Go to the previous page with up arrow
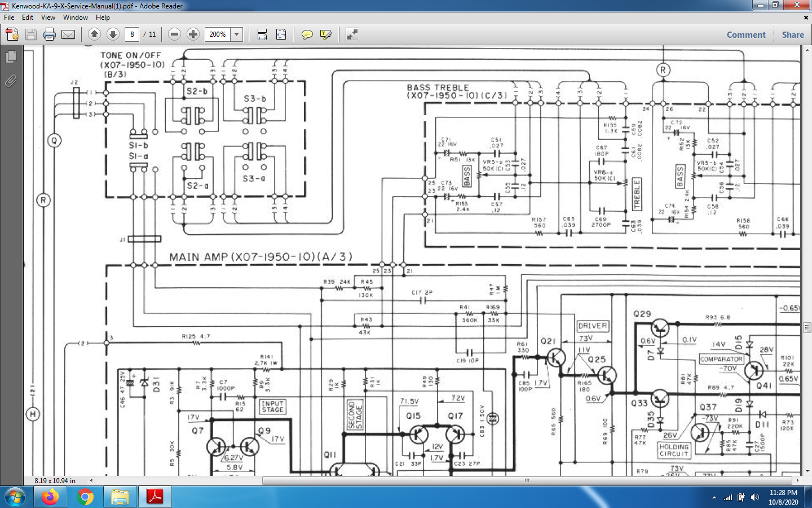 point(95,34)
